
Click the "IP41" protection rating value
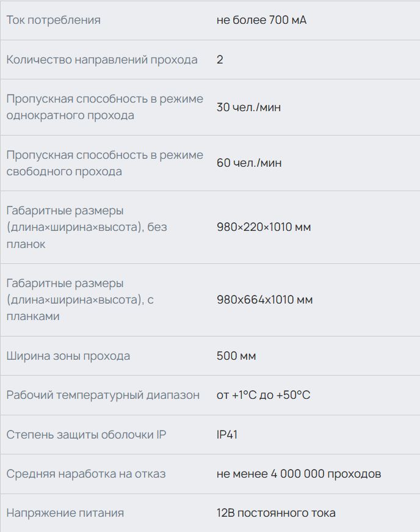coord(227,435)
